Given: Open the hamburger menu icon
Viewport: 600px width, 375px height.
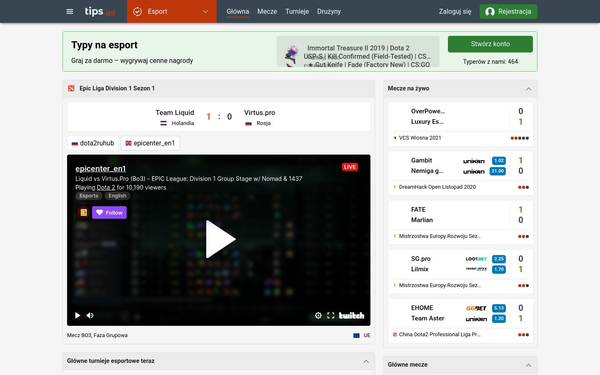Looking at the screenshot, I should [70, 11].
